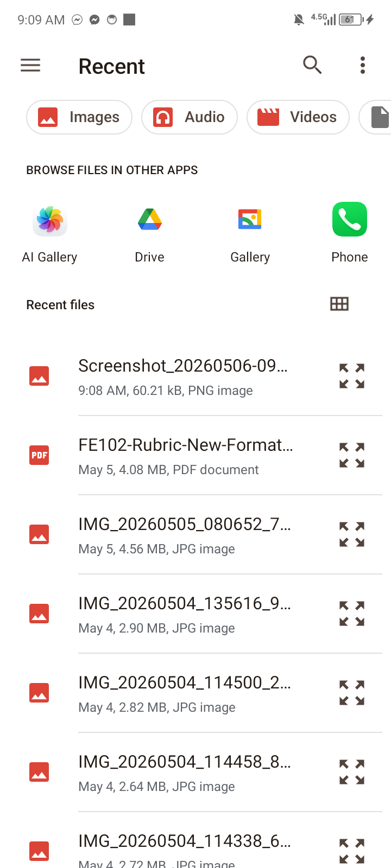Viewport: 391px width, 868px height.
Task: Expand preview of IMG_20260504_135616
Action: pos(352,614)
